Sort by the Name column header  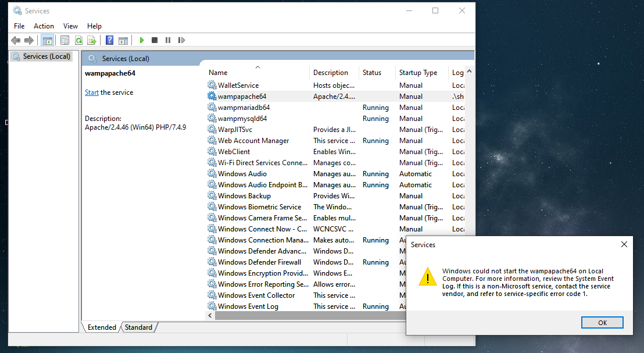pyautogui.click(x=257, y=72)
